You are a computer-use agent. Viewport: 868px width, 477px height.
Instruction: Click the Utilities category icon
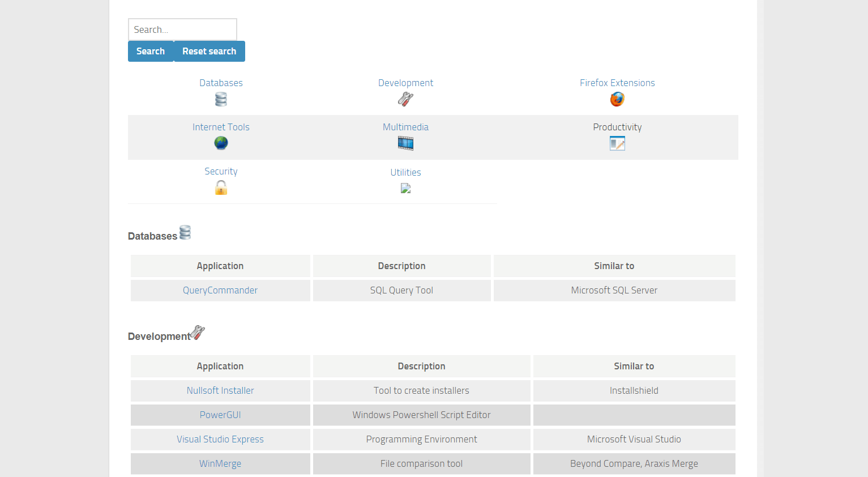[405, 188]
